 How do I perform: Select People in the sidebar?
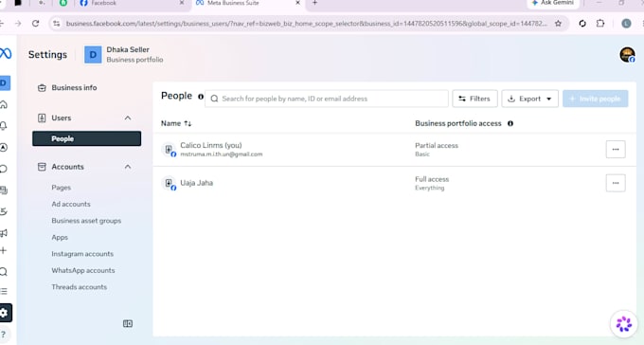point(87,138)
